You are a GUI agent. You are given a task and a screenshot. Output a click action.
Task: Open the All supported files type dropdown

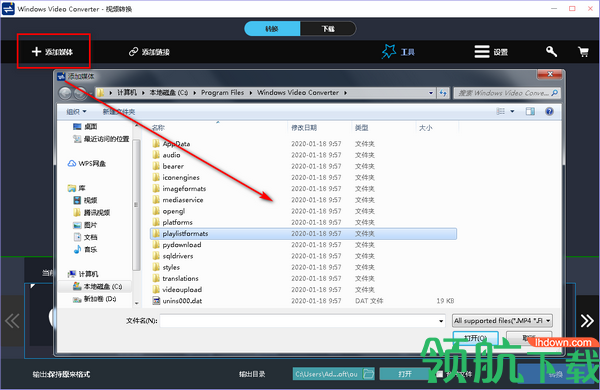[502, 321]
